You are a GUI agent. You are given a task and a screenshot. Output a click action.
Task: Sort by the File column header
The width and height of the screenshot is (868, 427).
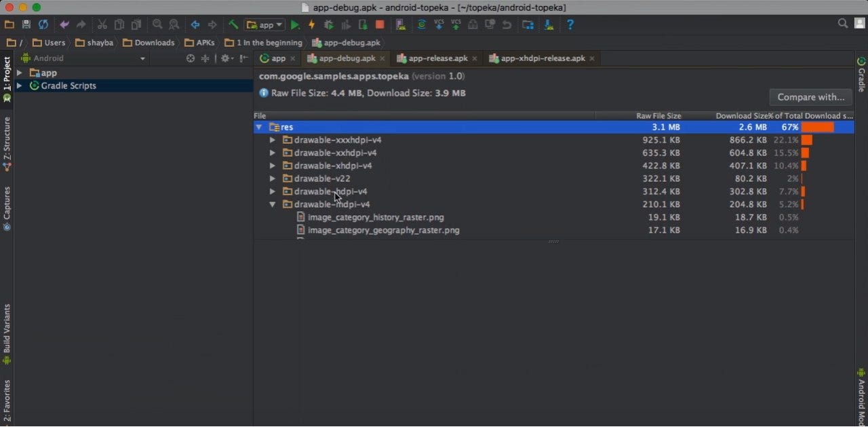[x=425, y=116]
